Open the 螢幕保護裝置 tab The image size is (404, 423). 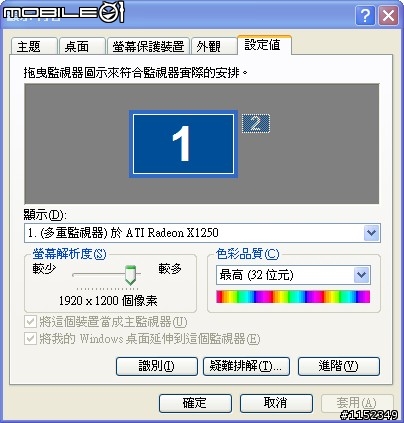(148, 46)
